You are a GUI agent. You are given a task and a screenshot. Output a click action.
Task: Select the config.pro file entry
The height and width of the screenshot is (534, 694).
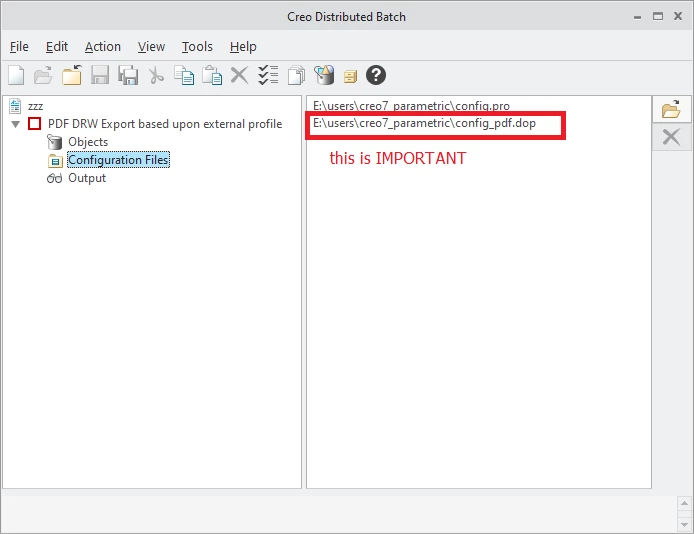411,106
